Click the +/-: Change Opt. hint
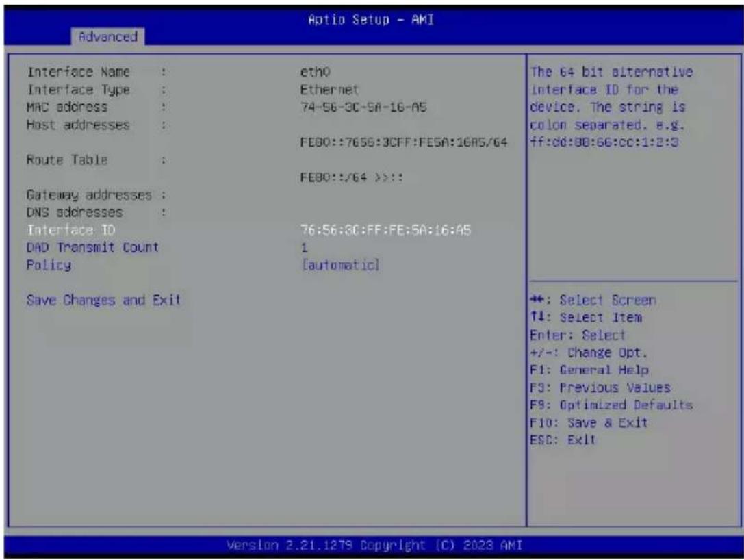This screenshot has height=560, width=744. [589, 353]
